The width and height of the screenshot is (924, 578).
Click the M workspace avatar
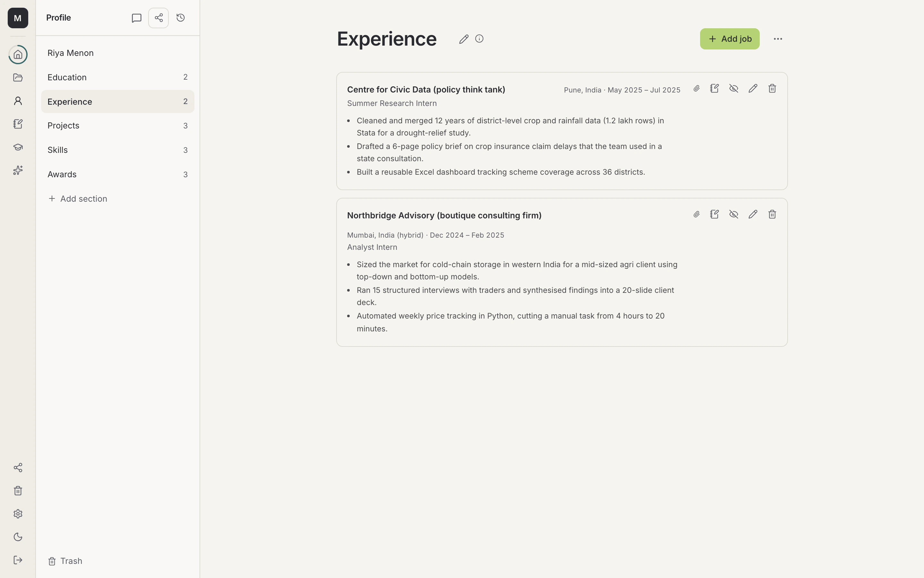pyautogui.click(x=18, y=18)
